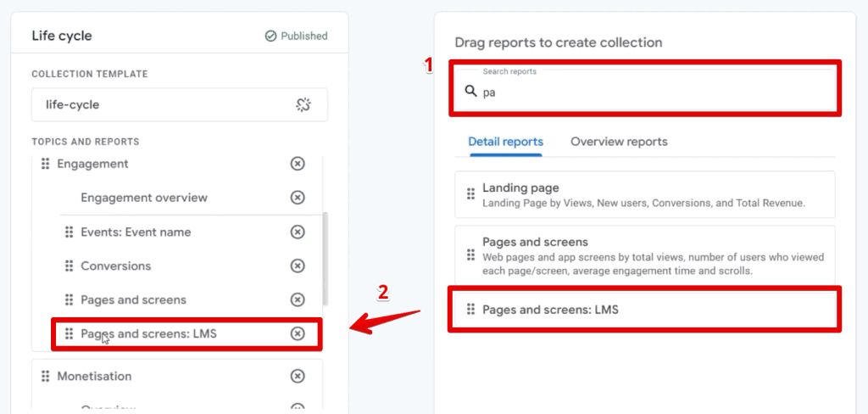Click the Conversions report label
Image resolution: width=868 pixels, height=414 pixels.
pos(115,266)
